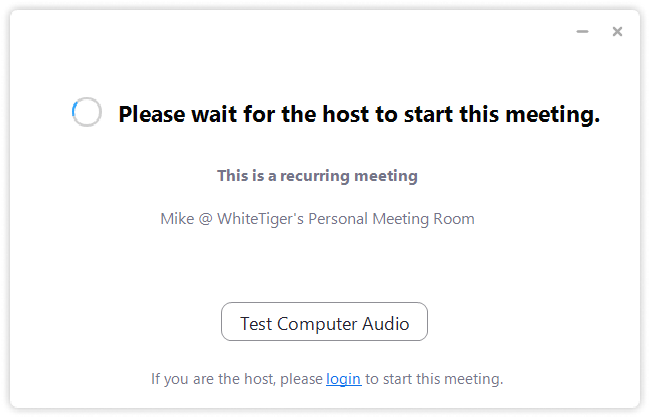The height and width of the screenshot is (418, 650).
Task: Select the 'This is a recurring meeting' text
Action: click(x=317, y=176)
